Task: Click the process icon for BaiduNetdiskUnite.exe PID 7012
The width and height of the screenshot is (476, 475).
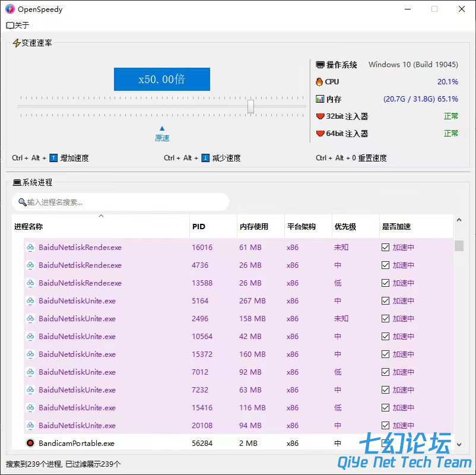Action: pyautogui.click(x=30, y=372)
